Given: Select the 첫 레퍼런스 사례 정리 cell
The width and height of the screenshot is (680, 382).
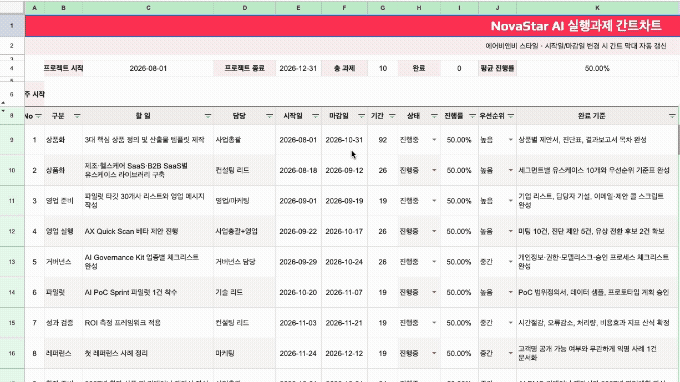Looking at the screenshot, I should click(148, 353).
